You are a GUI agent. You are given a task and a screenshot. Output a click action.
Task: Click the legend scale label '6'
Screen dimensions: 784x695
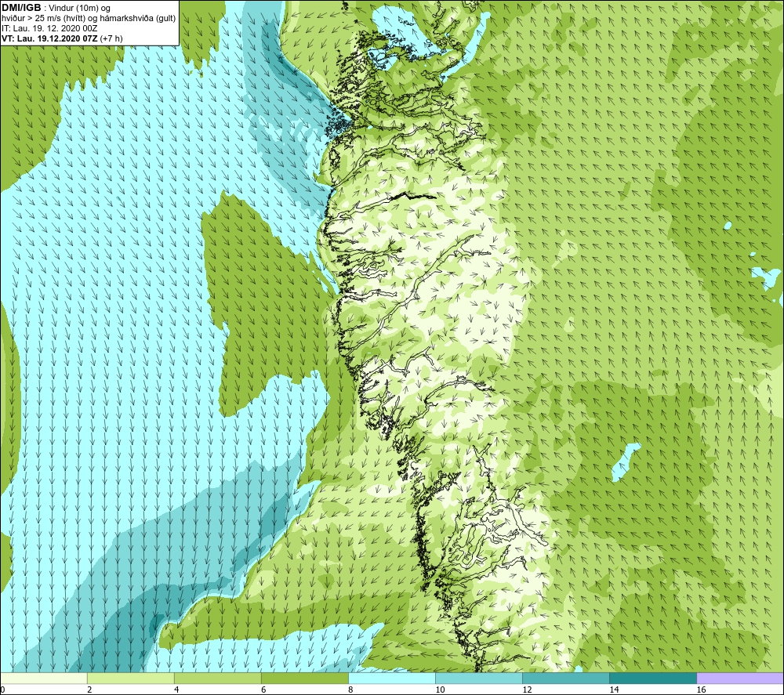(x=263, y=690)
